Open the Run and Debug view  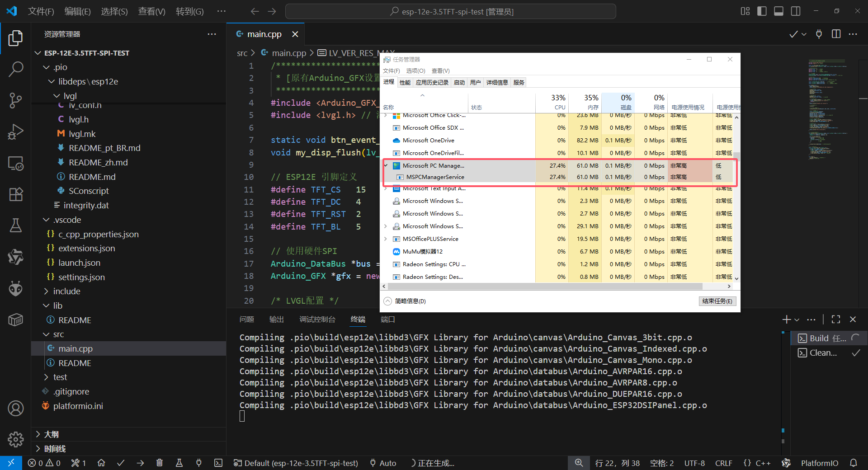(x=15, y=132)
